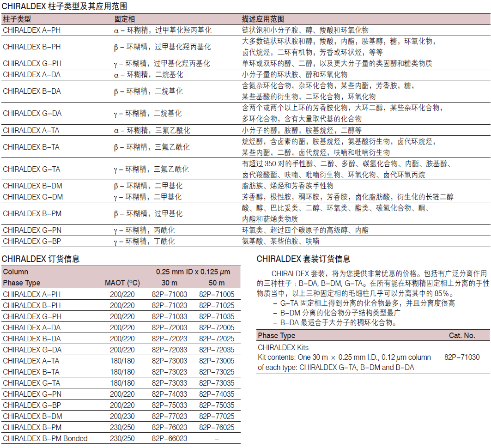This screenshot has width=491, height=448.
Task: Select "γ – 环糊精，丙酰化" cell
Action: pyautogui.click(x=144, y=230)
